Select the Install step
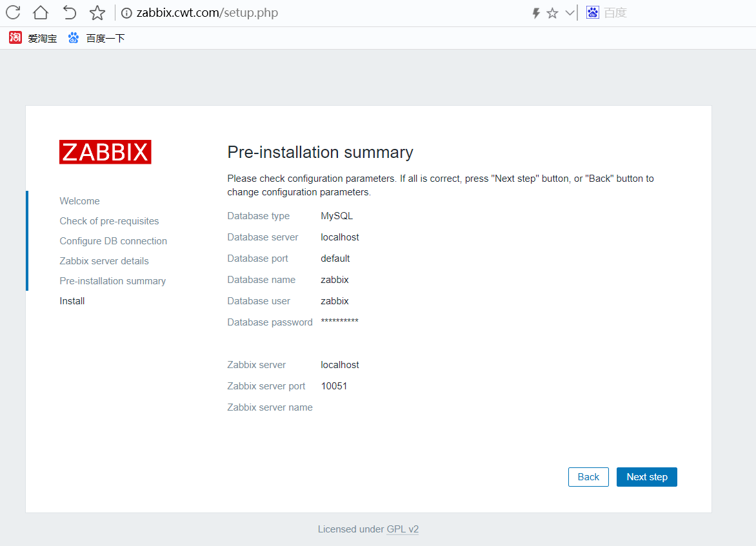Screen dimensions: 756x546 [72, 301]
